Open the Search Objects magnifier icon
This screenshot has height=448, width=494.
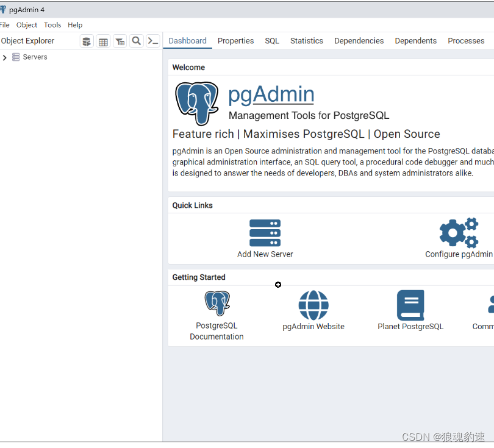click(x=136, y=41)
